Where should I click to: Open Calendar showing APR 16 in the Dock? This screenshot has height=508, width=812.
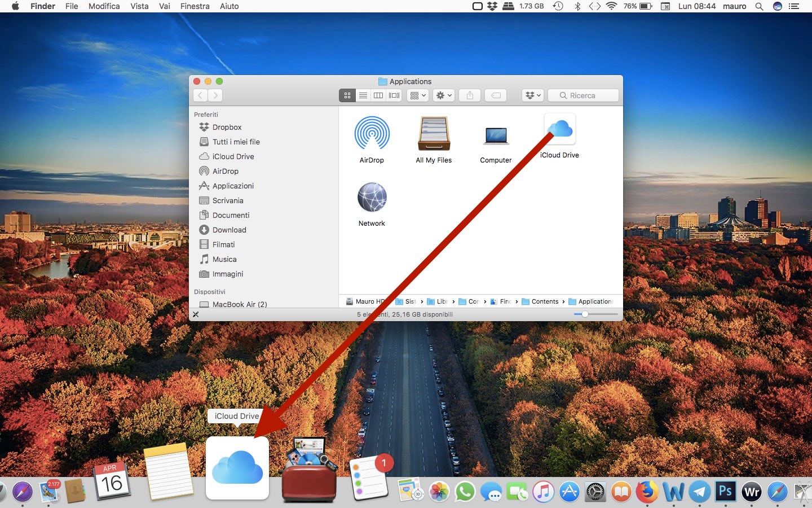click(x=111, y=480)
